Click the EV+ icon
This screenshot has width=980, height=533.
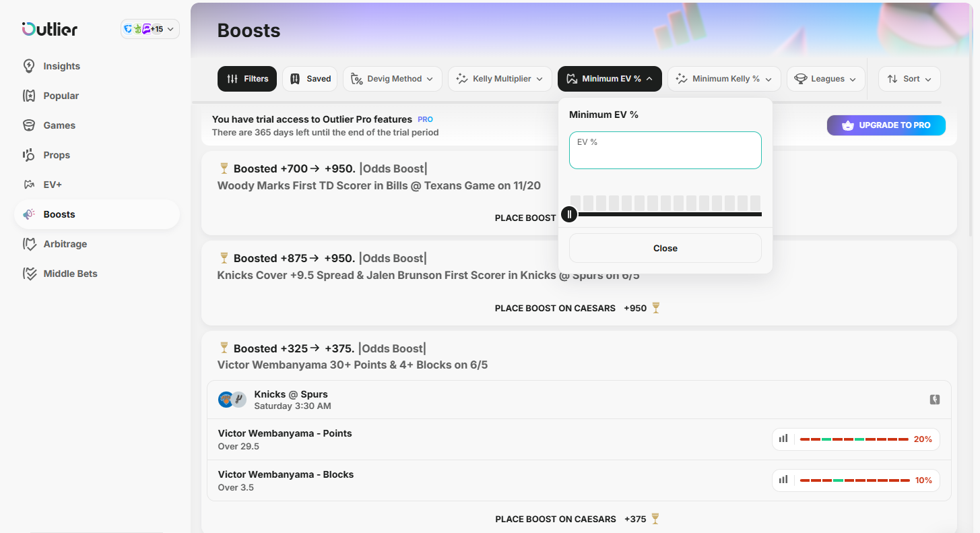click(x=29, y=185)
